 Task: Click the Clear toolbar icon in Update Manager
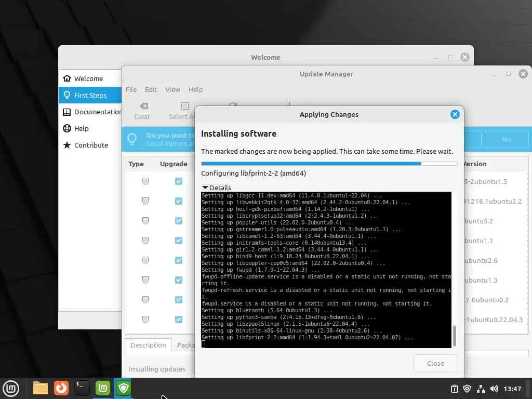pos(142,111)
